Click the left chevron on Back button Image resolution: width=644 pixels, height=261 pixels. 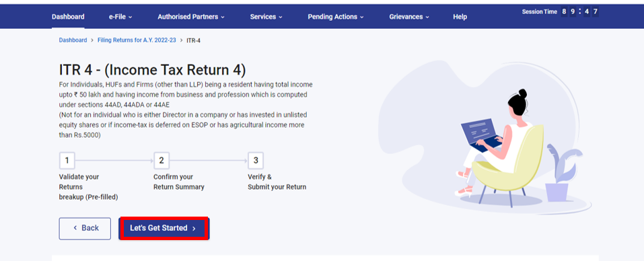(75, 228)
